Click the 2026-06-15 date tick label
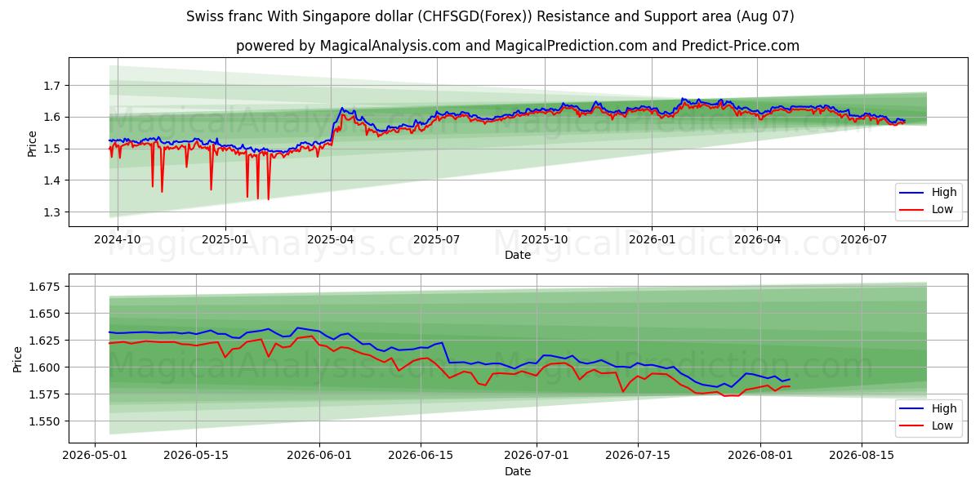 (x=421, y=457)
